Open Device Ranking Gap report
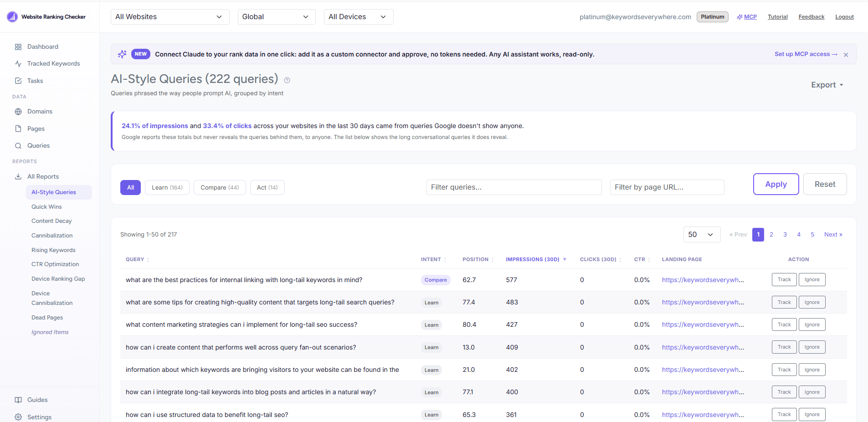The image size is (868, 422). point(58,279)
